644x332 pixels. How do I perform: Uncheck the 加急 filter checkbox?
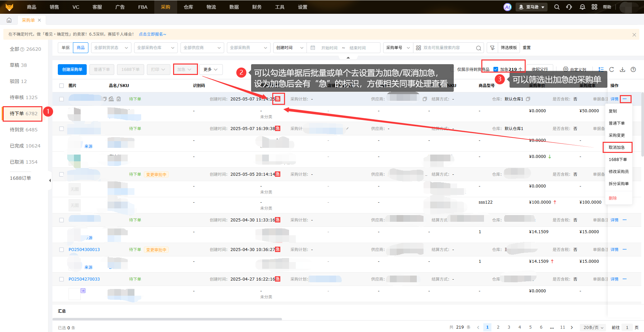click(x=495, y=69)
